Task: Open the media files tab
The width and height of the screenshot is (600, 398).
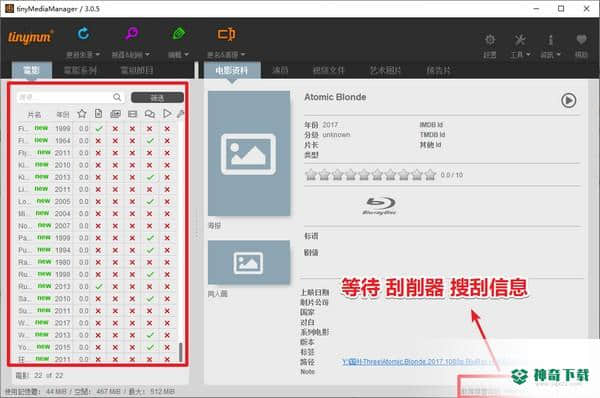Action: tap(328, 70)
